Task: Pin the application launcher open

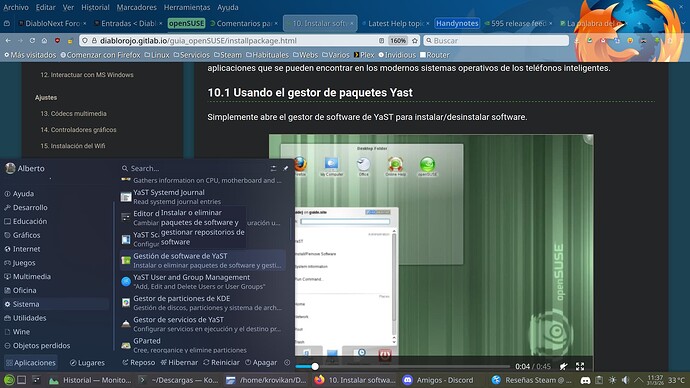Action: pyautogui.click(x=286, y=168)
